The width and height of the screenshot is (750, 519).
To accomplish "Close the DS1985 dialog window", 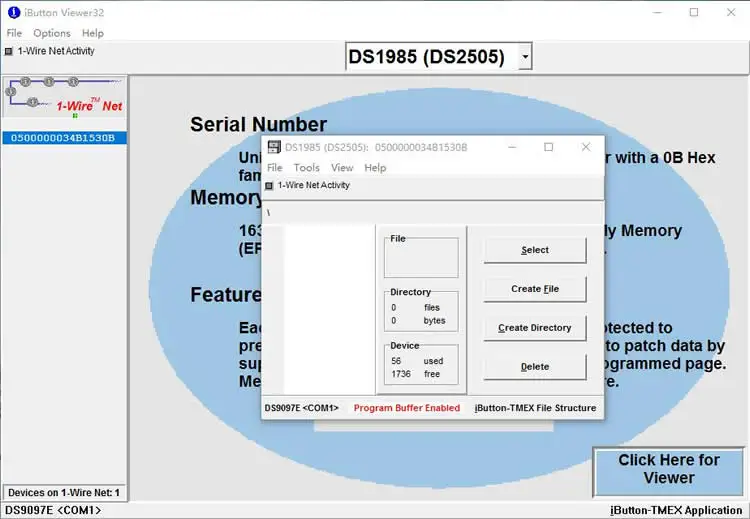I will [x=586, y=147].
